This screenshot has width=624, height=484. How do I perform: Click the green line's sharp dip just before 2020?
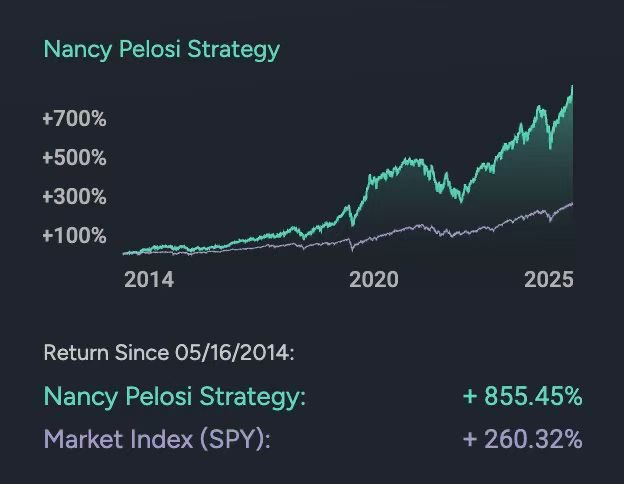(353, 222)
